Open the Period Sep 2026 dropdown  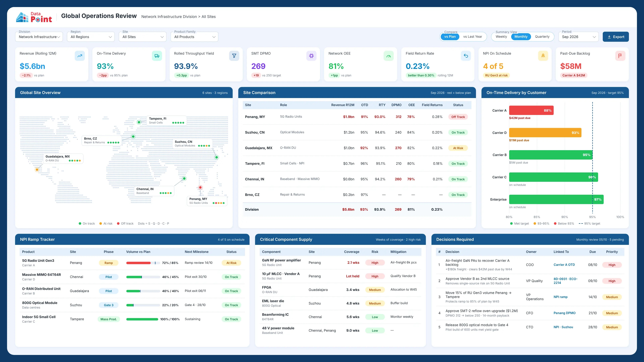pos(578,37)
